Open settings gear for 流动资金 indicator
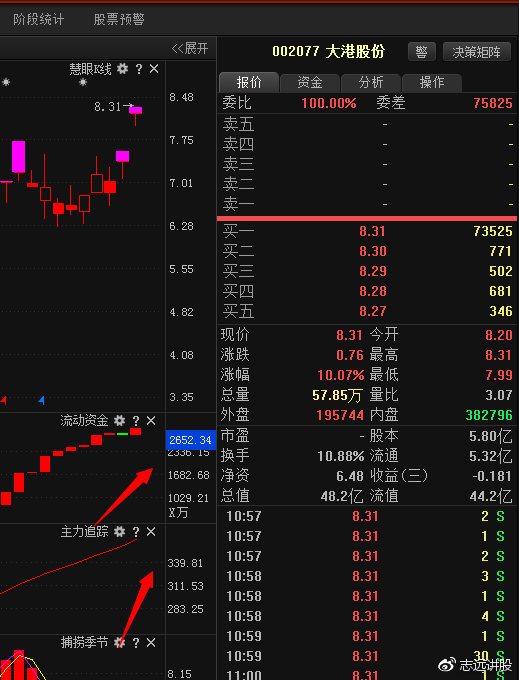This screenshot has width=519, height=680. (x=120, y=420)
